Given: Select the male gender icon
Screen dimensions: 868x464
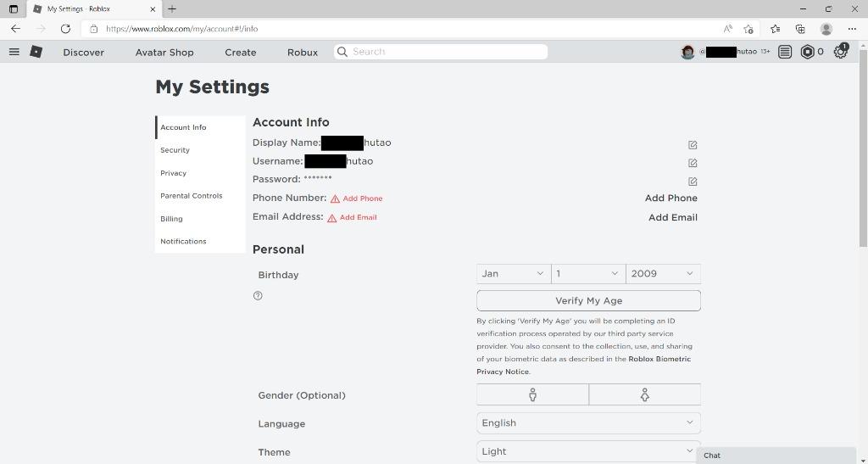Looking at the screenshot, I should click(532, 394).
